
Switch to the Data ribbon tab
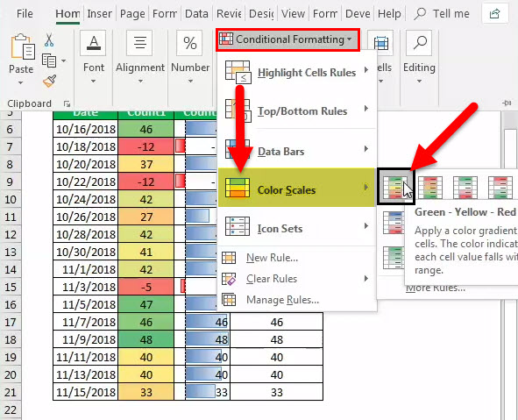tap(196, 14)
